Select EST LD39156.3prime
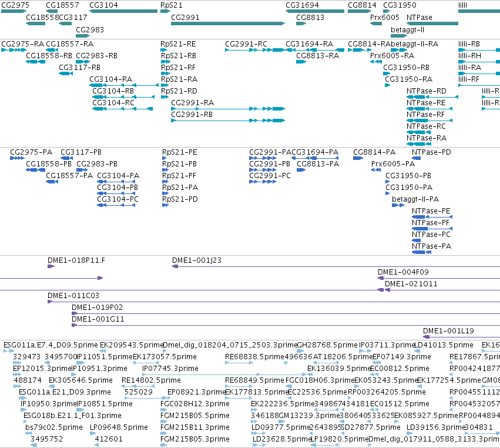The image size is (500, 448). (x=410, y=434)
